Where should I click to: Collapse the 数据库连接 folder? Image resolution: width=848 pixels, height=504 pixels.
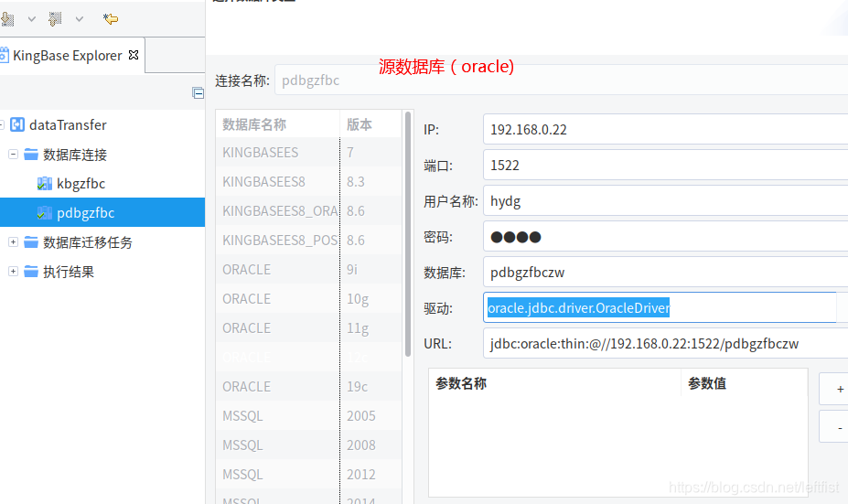click(x=13, y=154)
